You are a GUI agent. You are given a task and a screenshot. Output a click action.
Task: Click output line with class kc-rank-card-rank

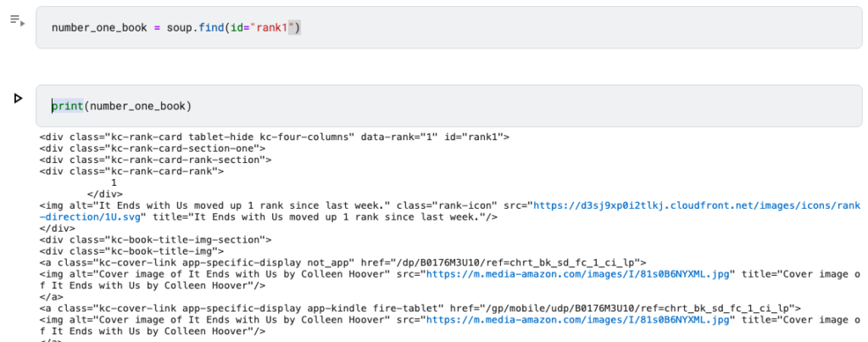point(131,171)
